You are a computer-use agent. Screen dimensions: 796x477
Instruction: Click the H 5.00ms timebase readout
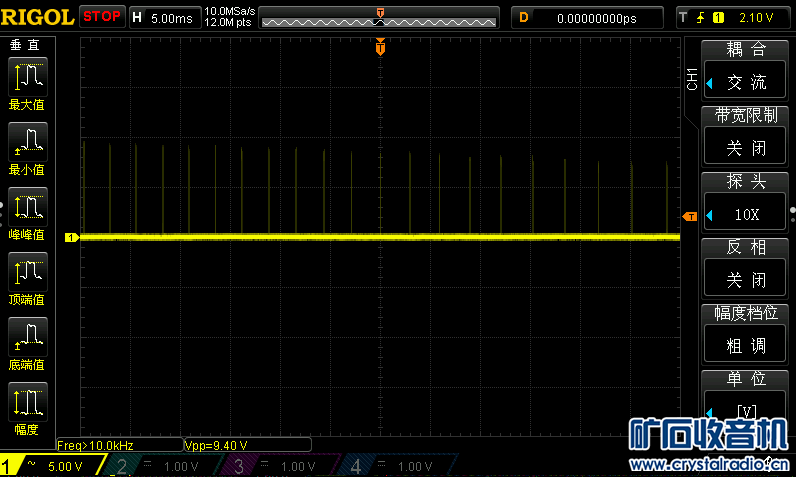tap(165, 17)
